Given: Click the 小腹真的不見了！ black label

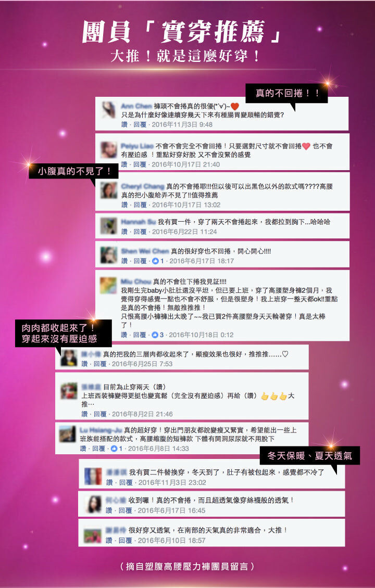Looking at the screenshot, I should [73, 171].
